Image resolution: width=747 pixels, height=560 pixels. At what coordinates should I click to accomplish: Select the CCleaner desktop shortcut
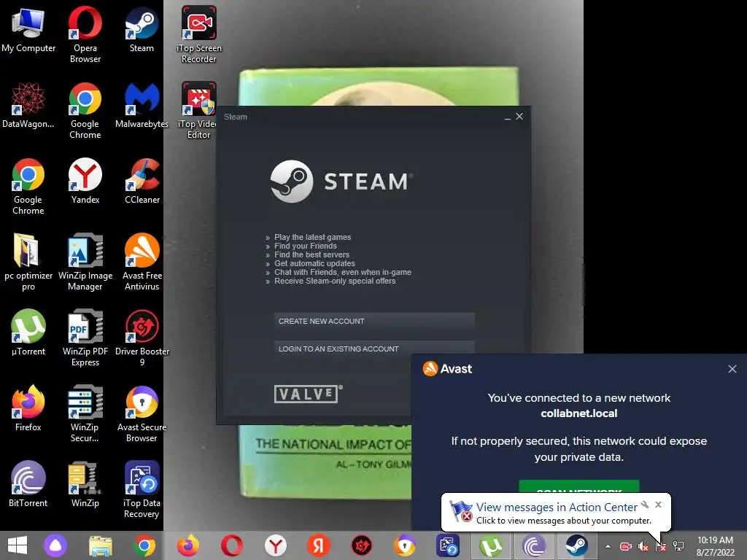pos(142,181)
